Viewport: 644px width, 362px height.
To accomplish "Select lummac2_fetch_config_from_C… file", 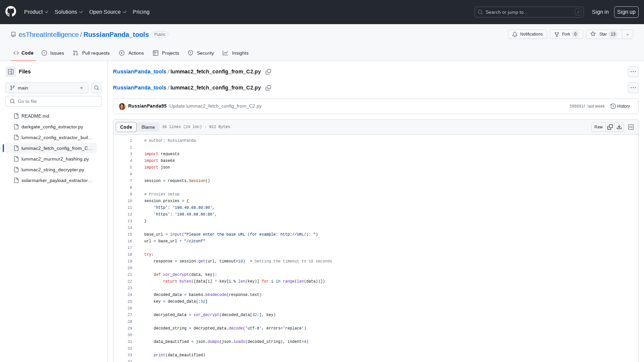I will click(x=51, y=148).
